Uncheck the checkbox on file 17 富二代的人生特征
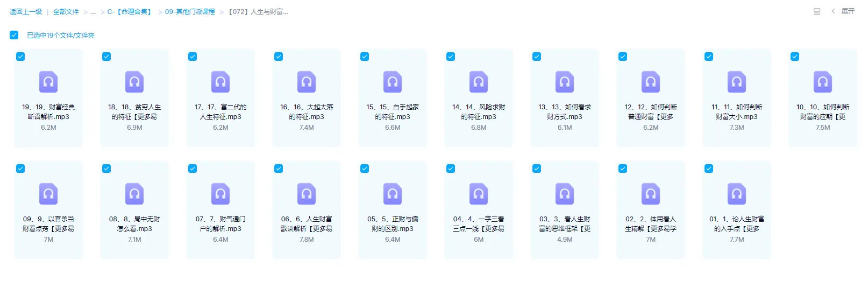 pos(193,57)
